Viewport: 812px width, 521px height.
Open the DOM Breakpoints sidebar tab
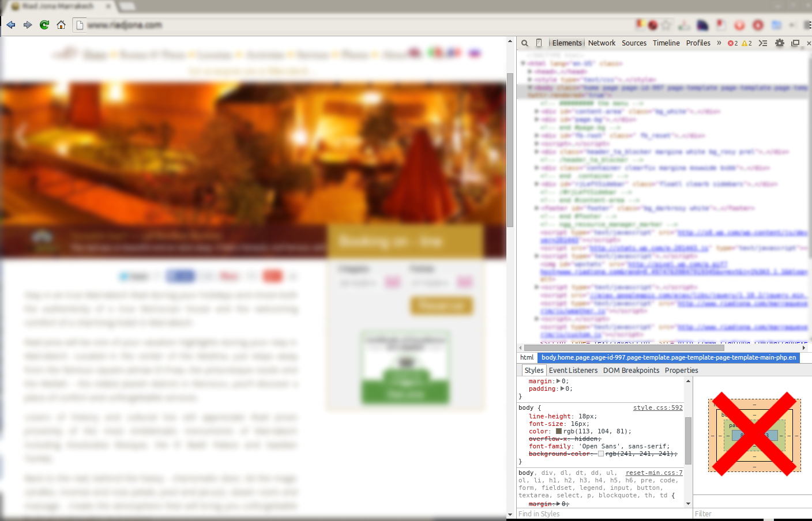[631, 371]
